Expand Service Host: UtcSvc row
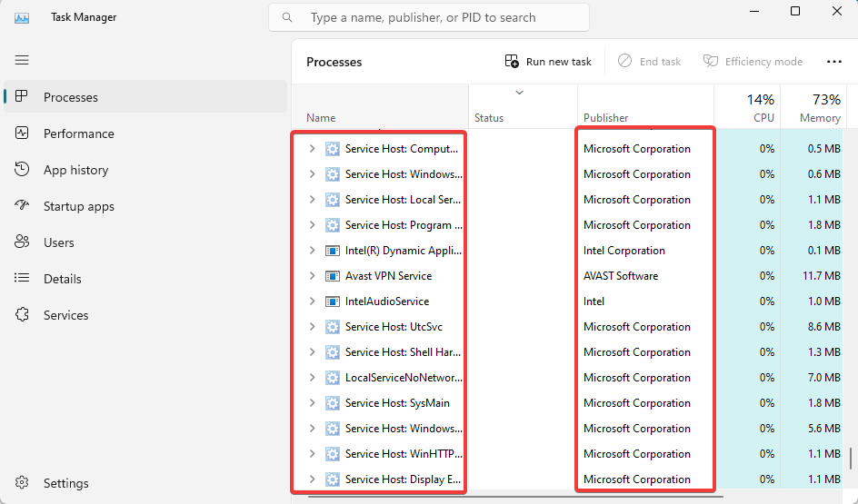 tap(312, 327)
